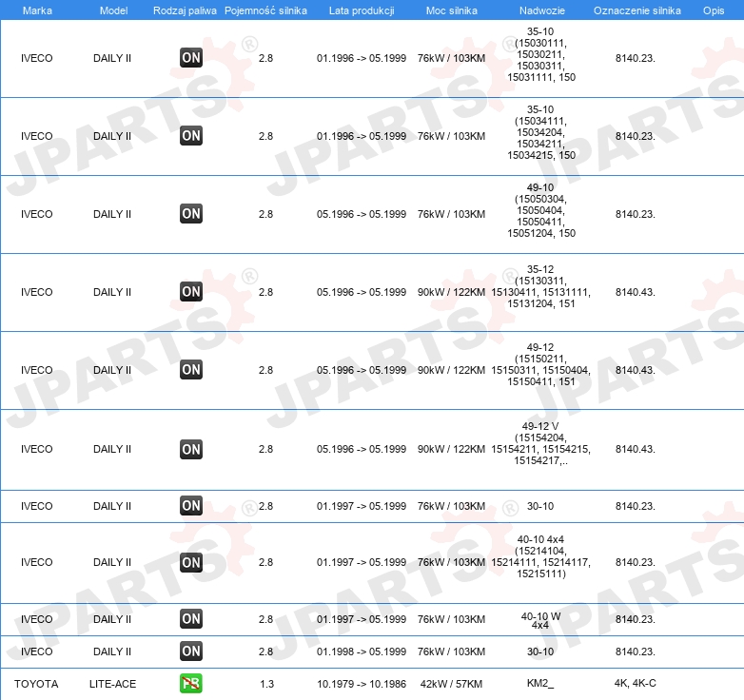Click the 49-12 V (15154204...) body cell
The width and height of the screenshot is (744, 700).
pyautogui.click(x=541, y=443)
